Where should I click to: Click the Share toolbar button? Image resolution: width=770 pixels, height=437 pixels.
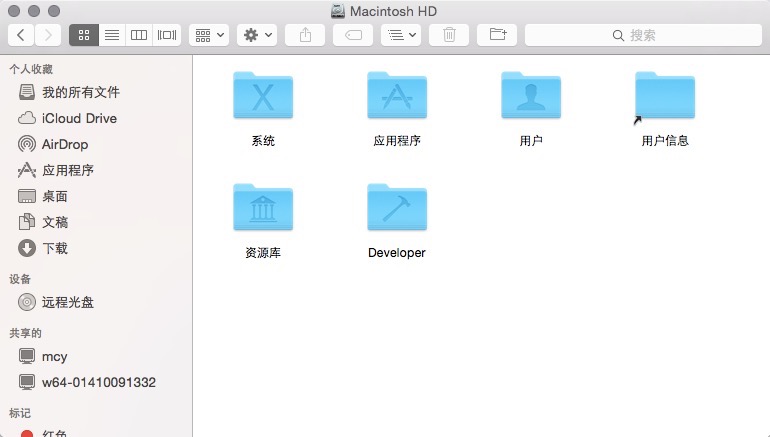(x=305, y=35)
